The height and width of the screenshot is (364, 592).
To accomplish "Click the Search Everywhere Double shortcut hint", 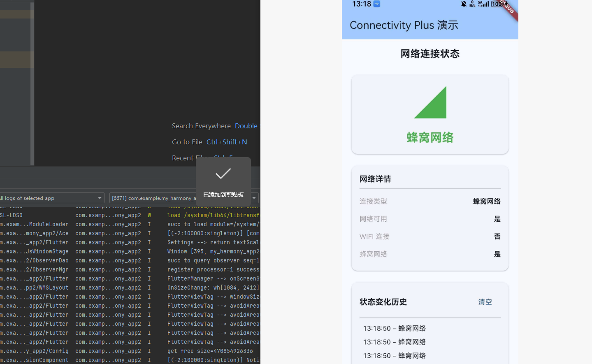I will (x=216, y=126).
